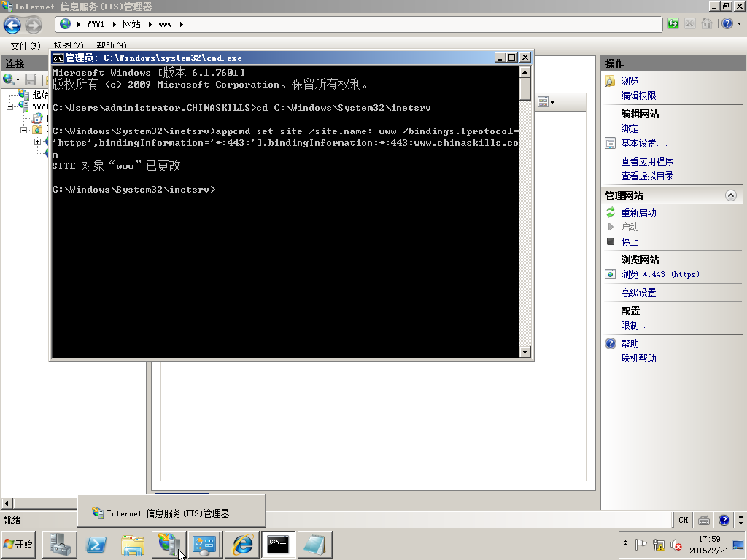Open 查看虚拟目录 link

click(x=647, y=176)
